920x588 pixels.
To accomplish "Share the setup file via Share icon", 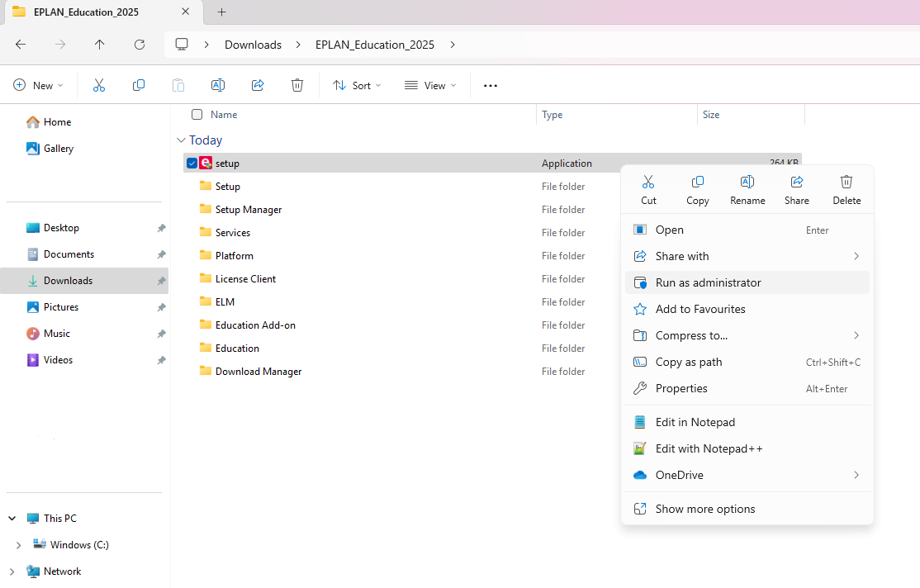I will 796,188.
